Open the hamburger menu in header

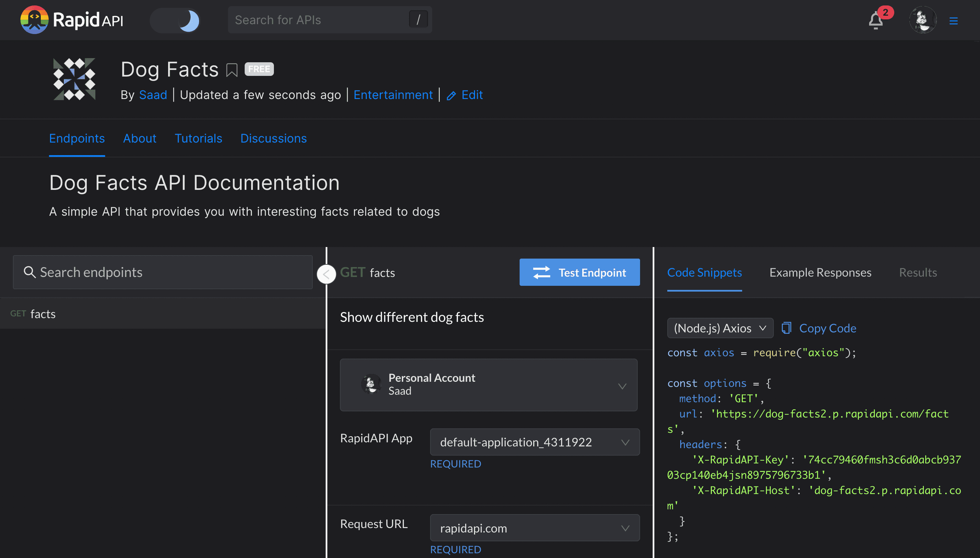[x=953, y=21]
